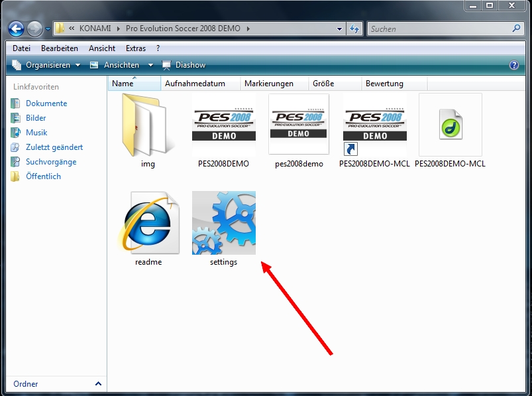Open the img folder

148,125
